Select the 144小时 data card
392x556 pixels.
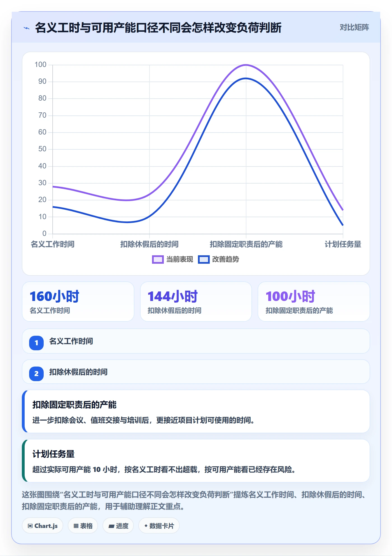tap(196, 302)
